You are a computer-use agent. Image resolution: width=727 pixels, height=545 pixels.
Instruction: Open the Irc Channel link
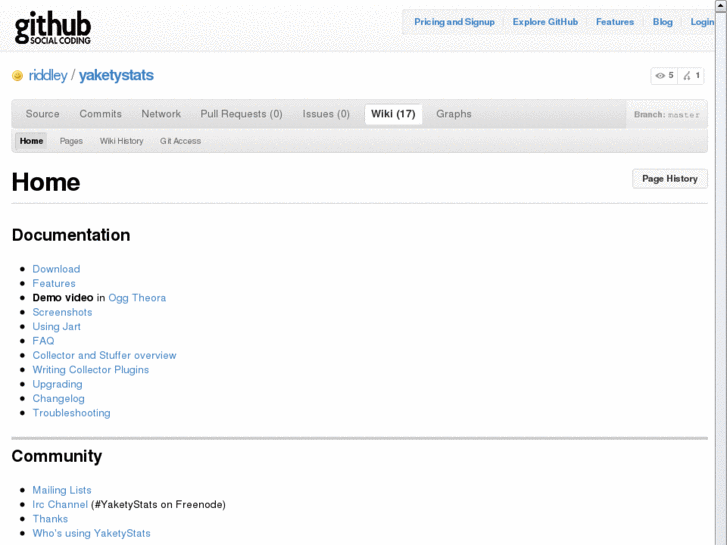60,505
